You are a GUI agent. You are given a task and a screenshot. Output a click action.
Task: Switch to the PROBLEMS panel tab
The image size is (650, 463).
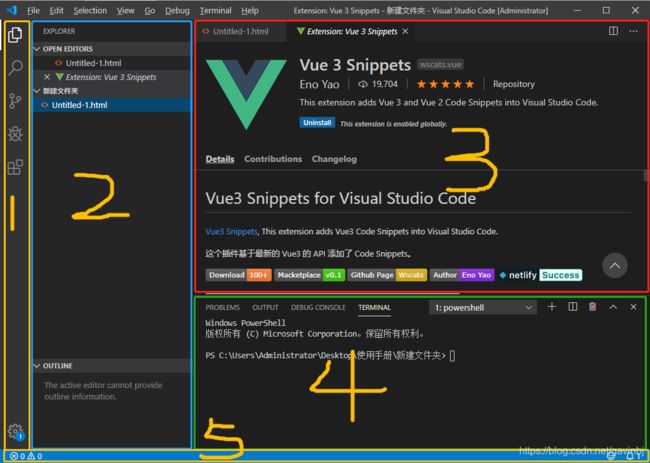[x=223, y=308]
